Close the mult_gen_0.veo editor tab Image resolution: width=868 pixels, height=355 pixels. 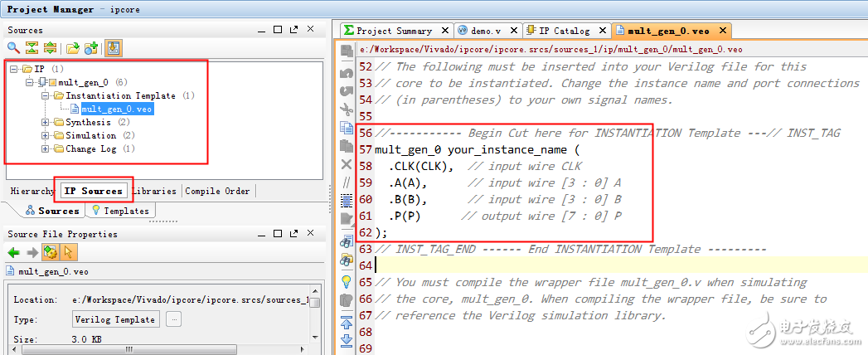coord(723,31)
